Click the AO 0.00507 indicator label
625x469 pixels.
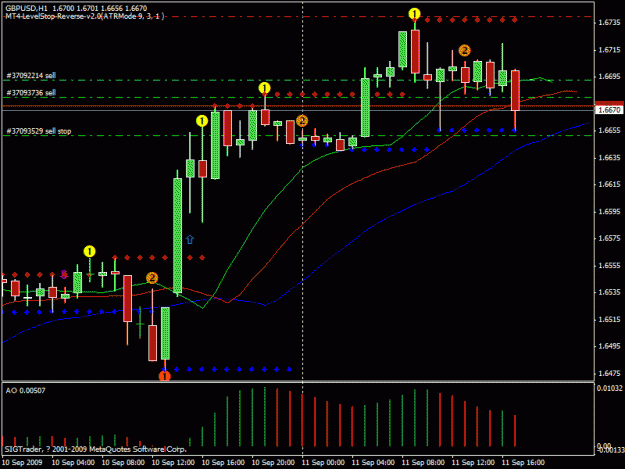point(26,391)
